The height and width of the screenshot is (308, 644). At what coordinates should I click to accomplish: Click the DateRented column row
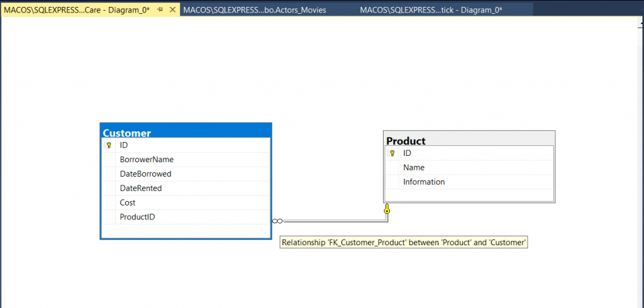pos(141,189)
